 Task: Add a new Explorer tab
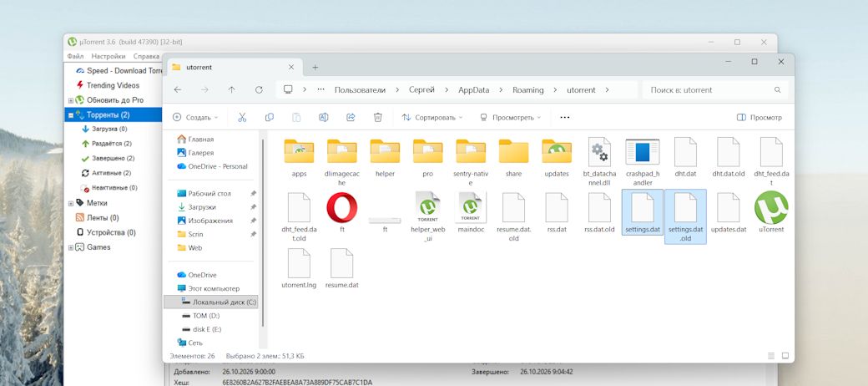click(x=315, y=68)
